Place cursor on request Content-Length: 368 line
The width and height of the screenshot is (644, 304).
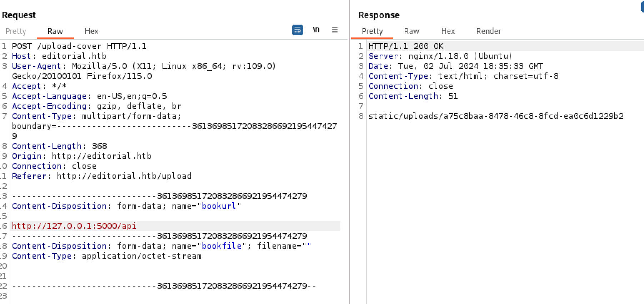(x=60, y=146)
